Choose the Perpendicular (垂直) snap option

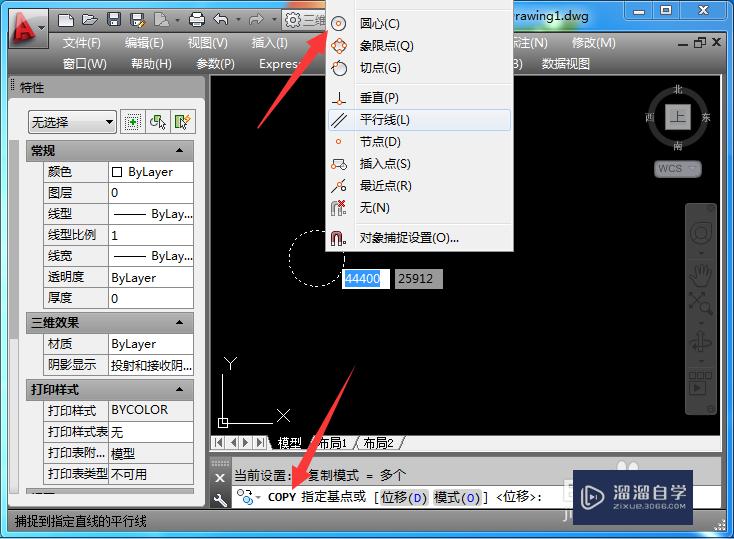tap(419, 98)
